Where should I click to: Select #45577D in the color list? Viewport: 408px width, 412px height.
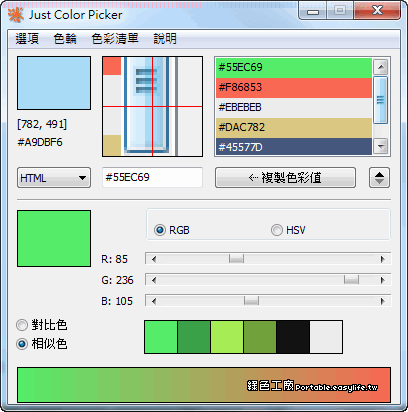pyautogui.click(x=294, y=147)
